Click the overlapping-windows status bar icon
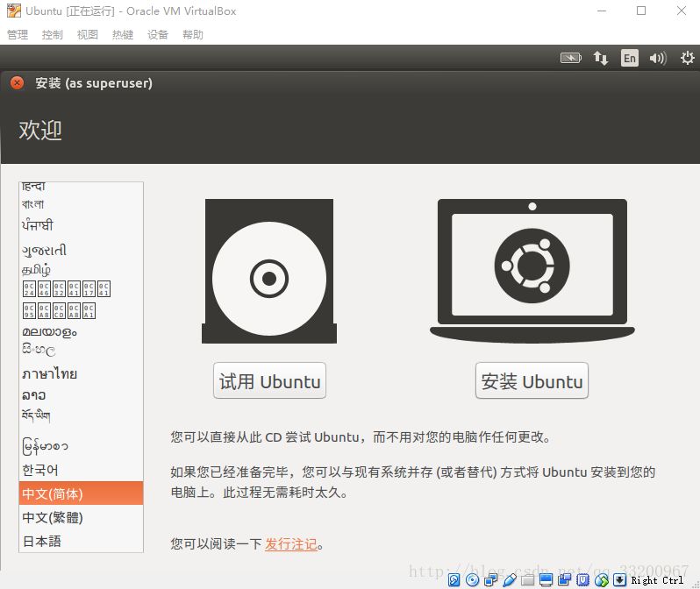 [564, 579]
